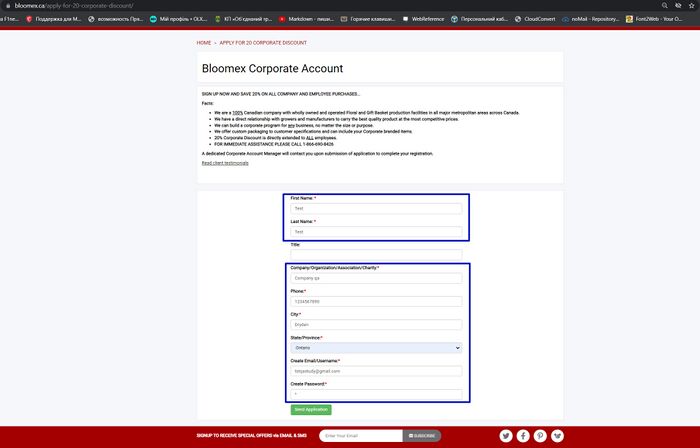Click 'SIGNUP TO RECEIVE SPECIAL OFFERS' footer text
This screenshot has width=700, height=448.
(251, 436)
